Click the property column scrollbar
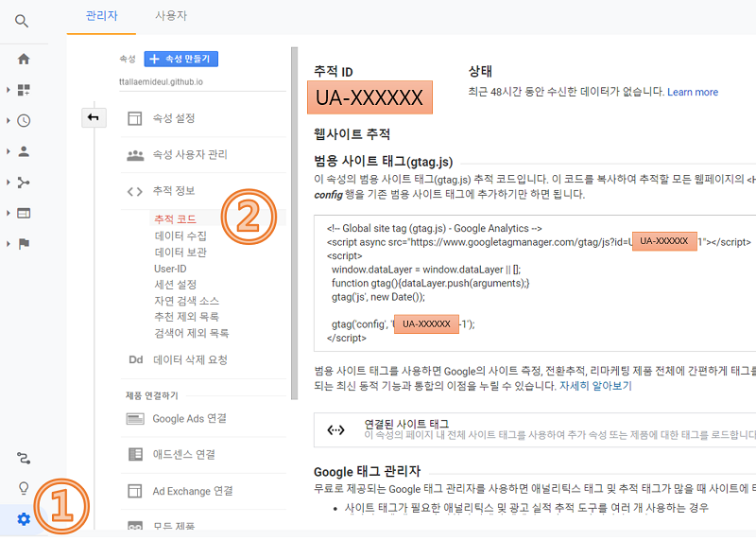The width and height of the screenshot is (756, 541). point(294,223)
